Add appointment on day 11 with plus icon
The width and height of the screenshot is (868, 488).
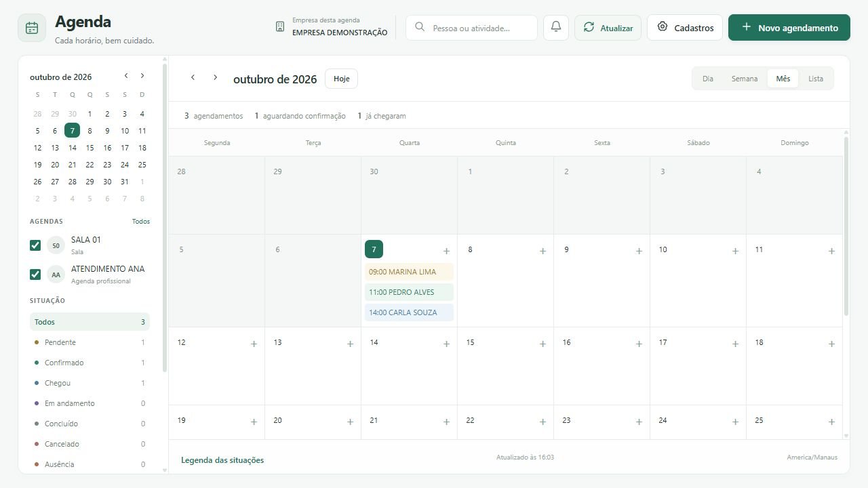point(831,251)
